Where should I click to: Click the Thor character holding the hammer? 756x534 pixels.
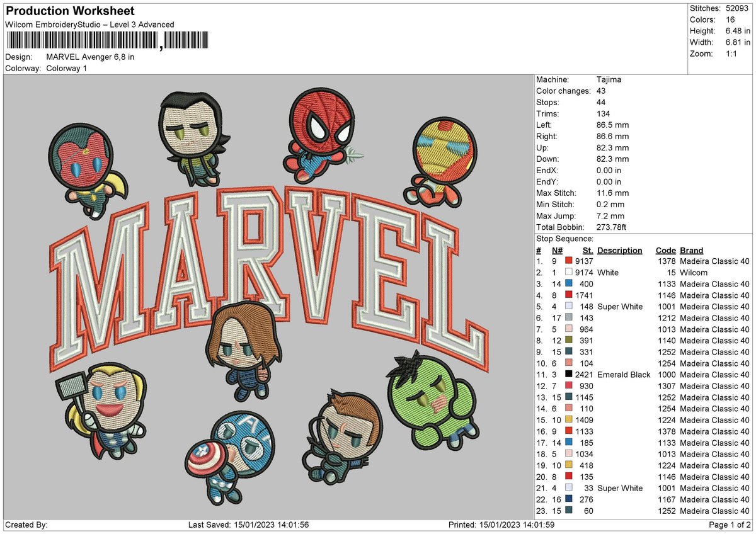102,412
